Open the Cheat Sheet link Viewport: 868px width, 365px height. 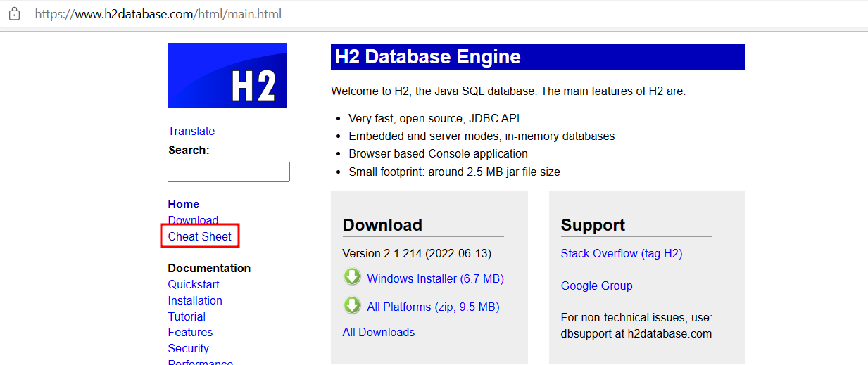(x=200, y=236)
